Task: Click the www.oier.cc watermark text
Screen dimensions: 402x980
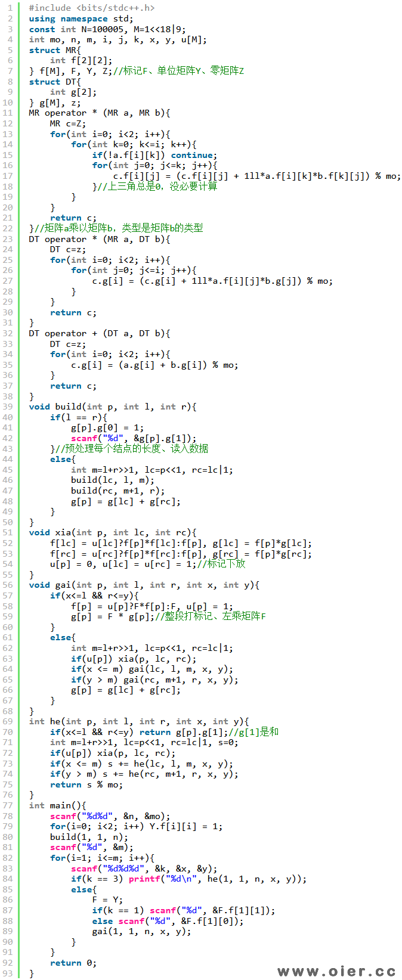Action: (x=336, y=971)
